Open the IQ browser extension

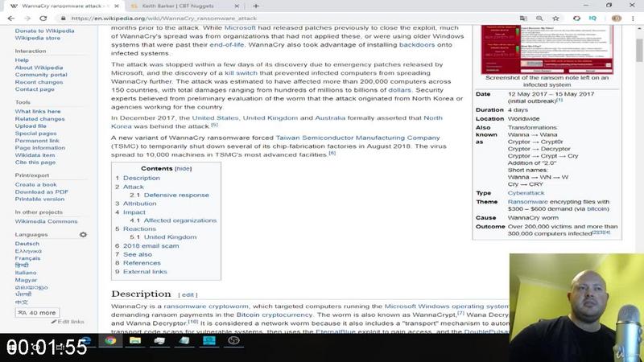coord(592,19)
